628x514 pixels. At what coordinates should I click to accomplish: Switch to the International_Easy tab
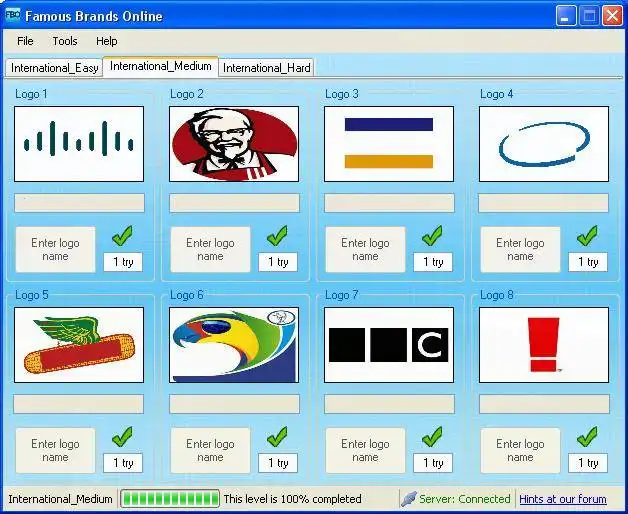54,68
